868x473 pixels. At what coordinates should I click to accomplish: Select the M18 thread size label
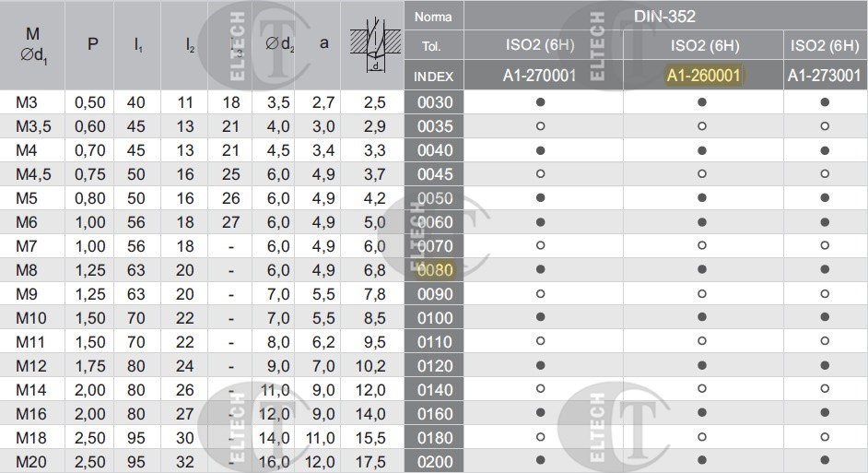31,438
